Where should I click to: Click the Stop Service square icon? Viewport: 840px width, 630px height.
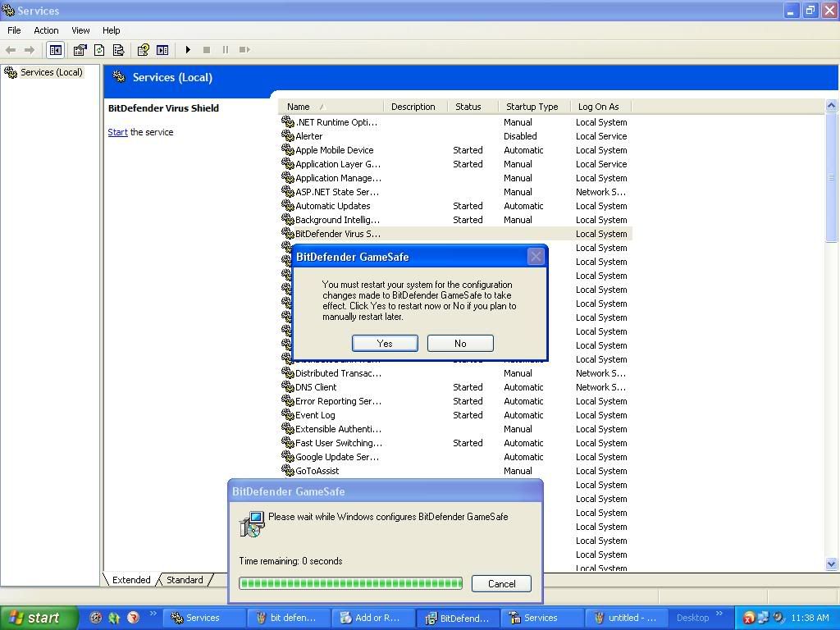coord(206,50)
